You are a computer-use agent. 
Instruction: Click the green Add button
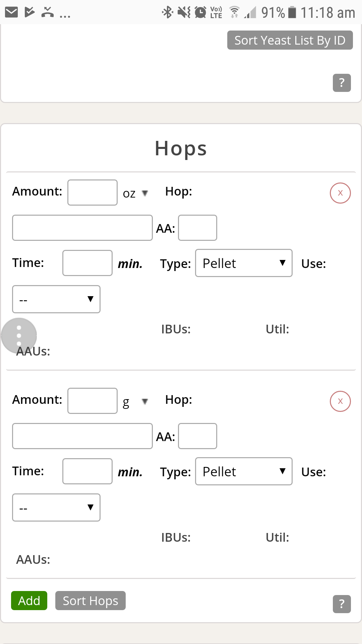coord(29,600)
